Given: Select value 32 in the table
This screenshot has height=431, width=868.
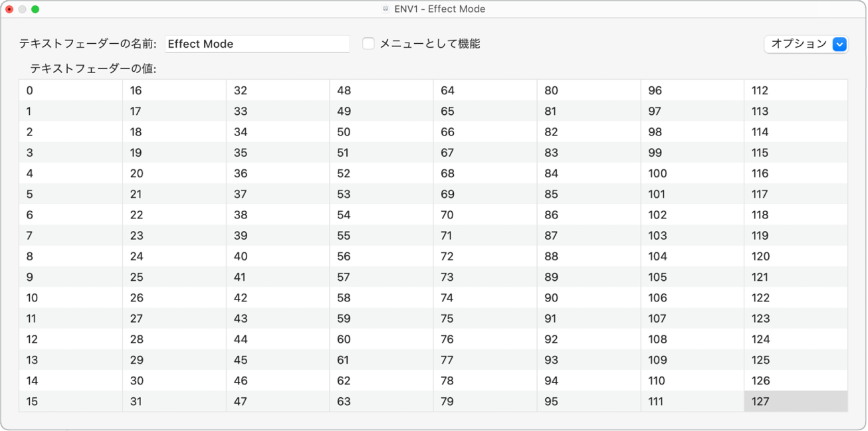Looking at the screenshot, I should 278,90.
